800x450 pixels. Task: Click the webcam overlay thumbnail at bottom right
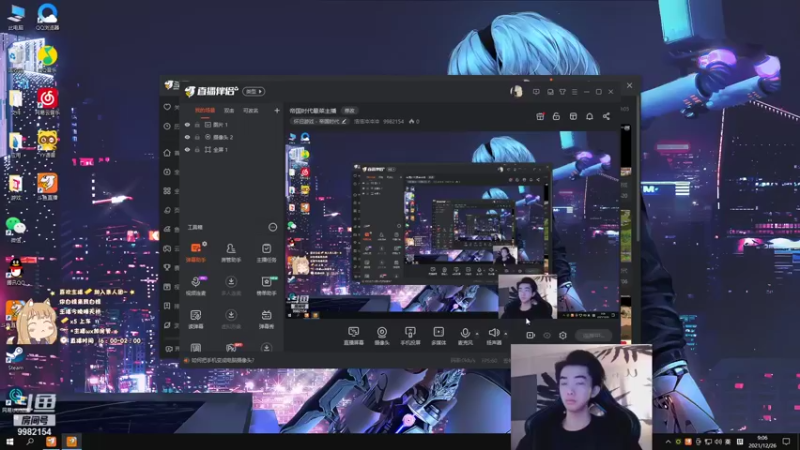point(581,396)
